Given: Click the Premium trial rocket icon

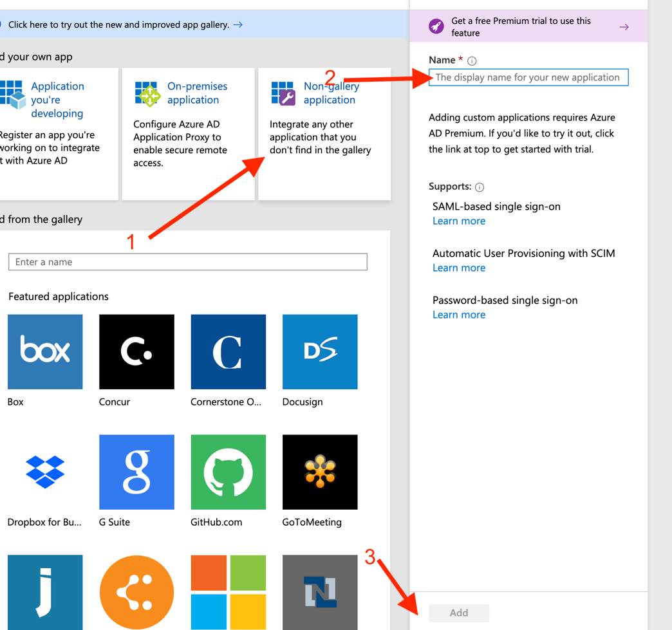Looking at the screenshot, I should tap(436, 26).
